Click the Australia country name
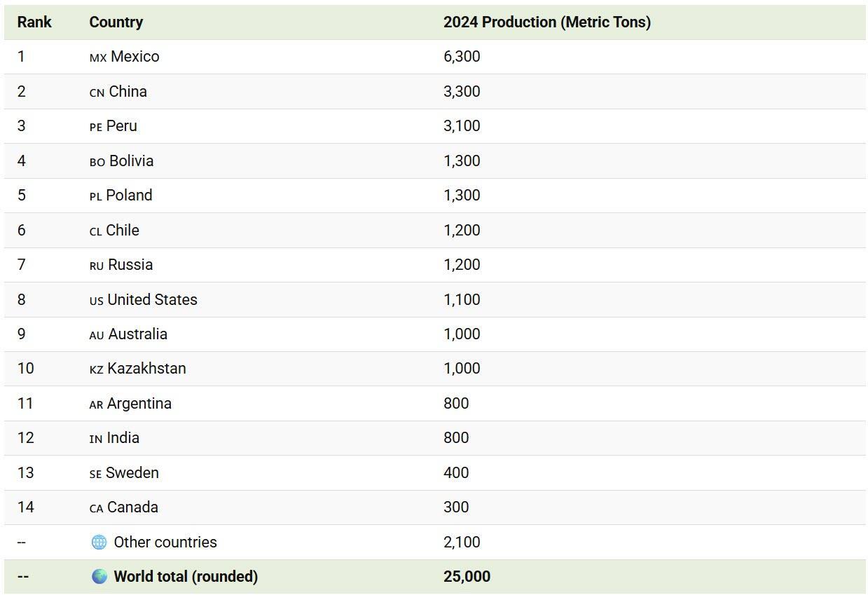 (x=137, y=334)
